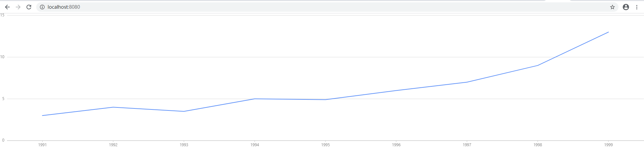Select the 1997 x-axis label
644x162 pixels.
coord(467,145)
